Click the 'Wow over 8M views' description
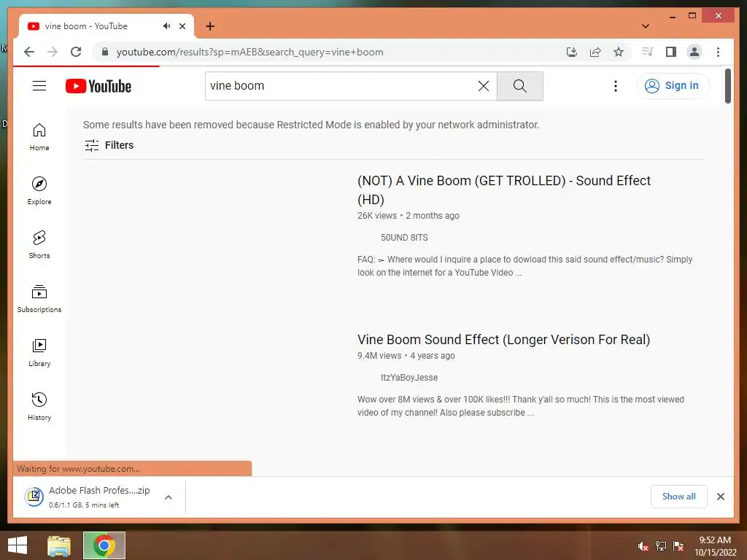The width and height of the screenshot is (747, 560). tap(521, 405)
